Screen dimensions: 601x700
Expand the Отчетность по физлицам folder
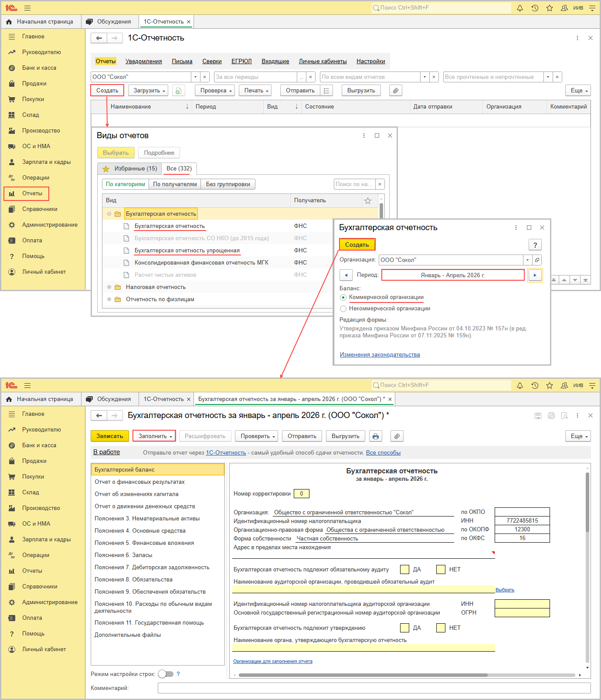(109, 299)
